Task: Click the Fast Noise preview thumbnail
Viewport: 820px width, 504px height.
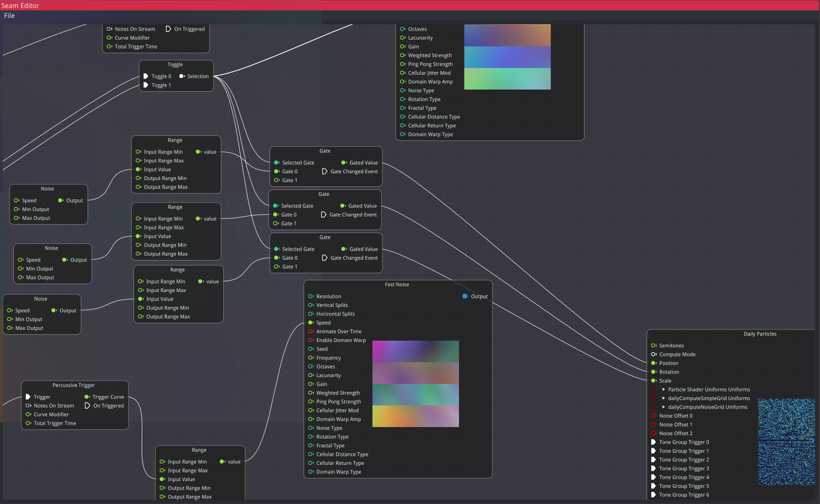Action: 415,384
